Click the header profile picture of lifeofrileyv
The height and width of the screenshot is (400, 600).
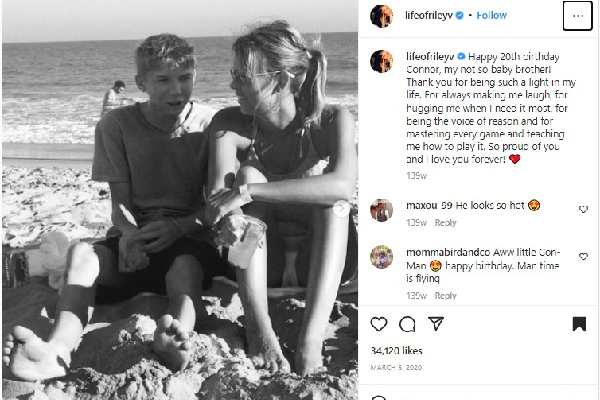381,16
